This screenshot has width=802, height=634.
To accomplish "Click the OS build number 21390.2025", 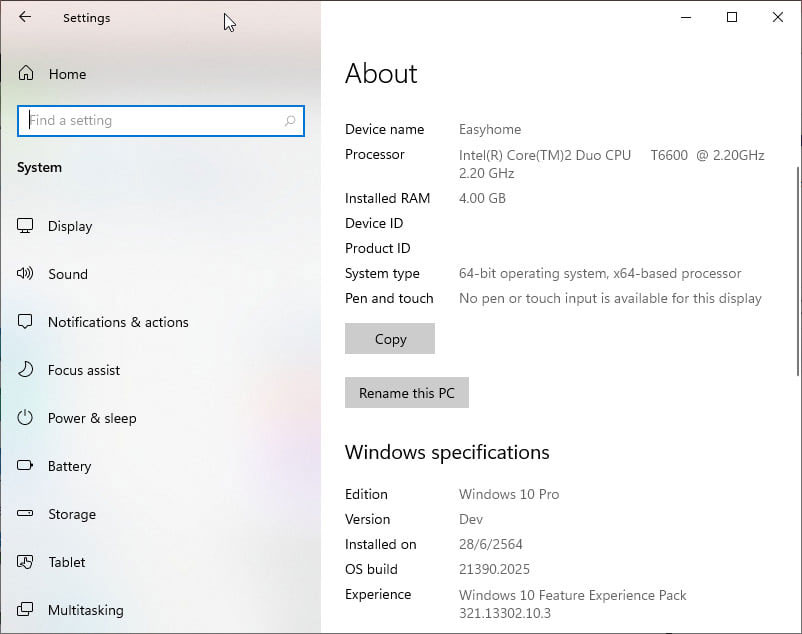I will [494, 569].
